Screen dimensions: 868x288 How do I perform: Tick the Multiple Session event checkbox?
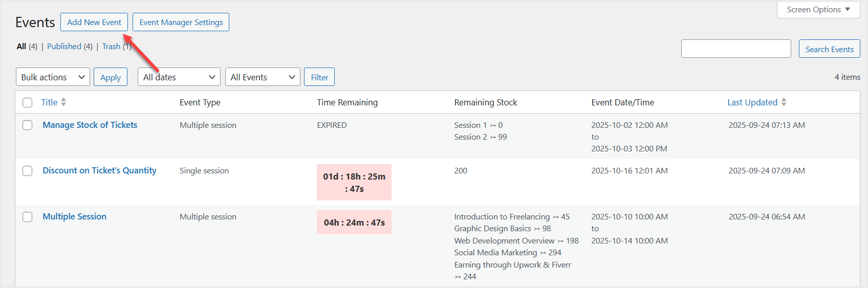click(28, 217)
